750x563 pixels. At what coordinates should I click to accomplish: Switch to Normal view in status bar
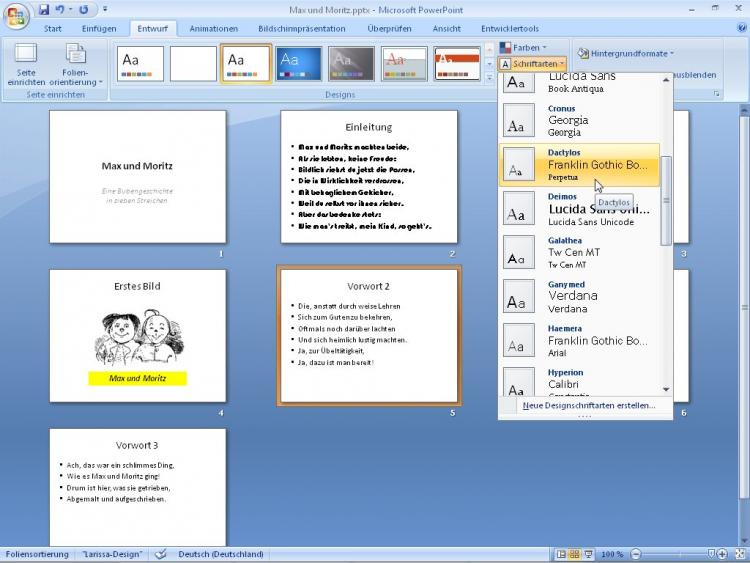coord(561,554)
